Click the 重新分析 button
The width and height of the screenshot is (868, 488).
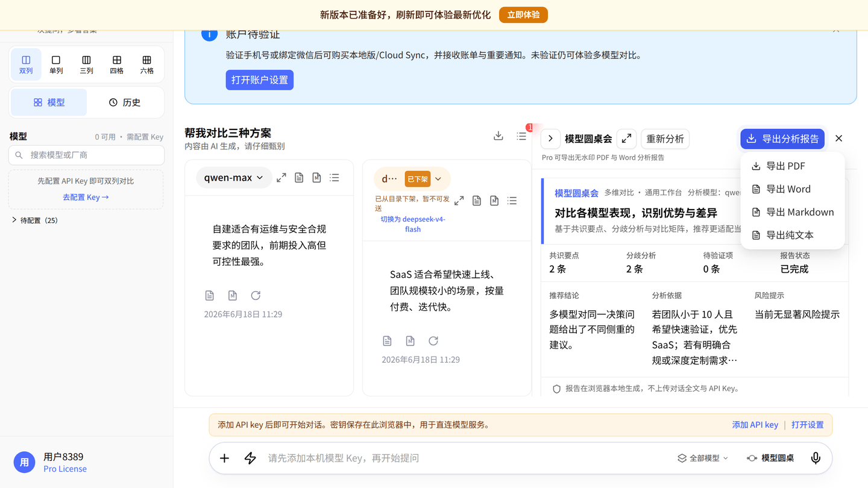tap(665, 139)
